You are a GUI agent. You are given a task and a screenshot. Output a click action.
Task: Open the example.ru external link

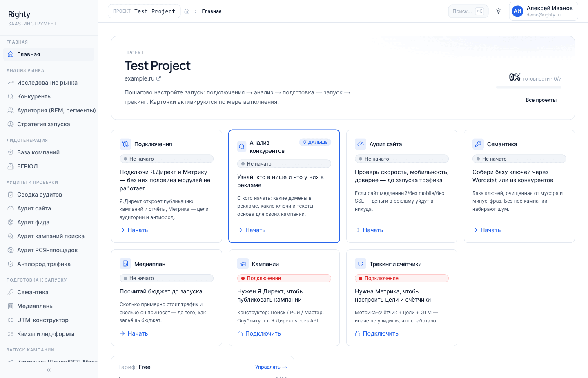pyautogui.click(x=143, y=78)
